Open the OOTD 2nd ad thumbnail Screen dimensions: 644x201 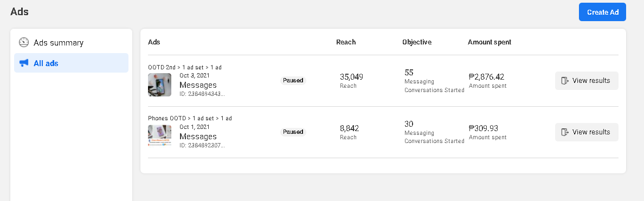(159, 85)
